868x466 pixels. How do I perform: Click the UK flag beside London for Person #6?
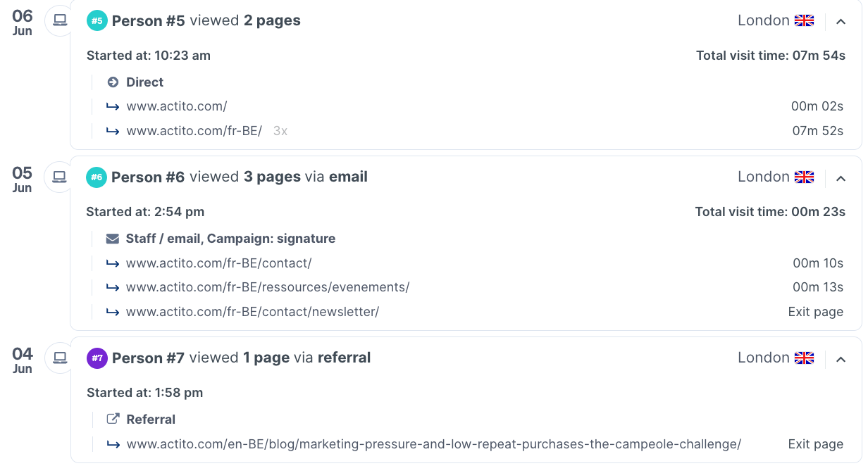point(804,177)
